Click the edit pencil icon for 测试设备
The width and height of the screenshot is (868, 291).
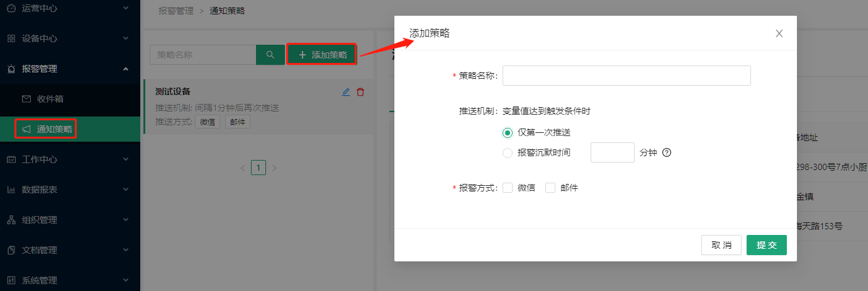[346, 92]
